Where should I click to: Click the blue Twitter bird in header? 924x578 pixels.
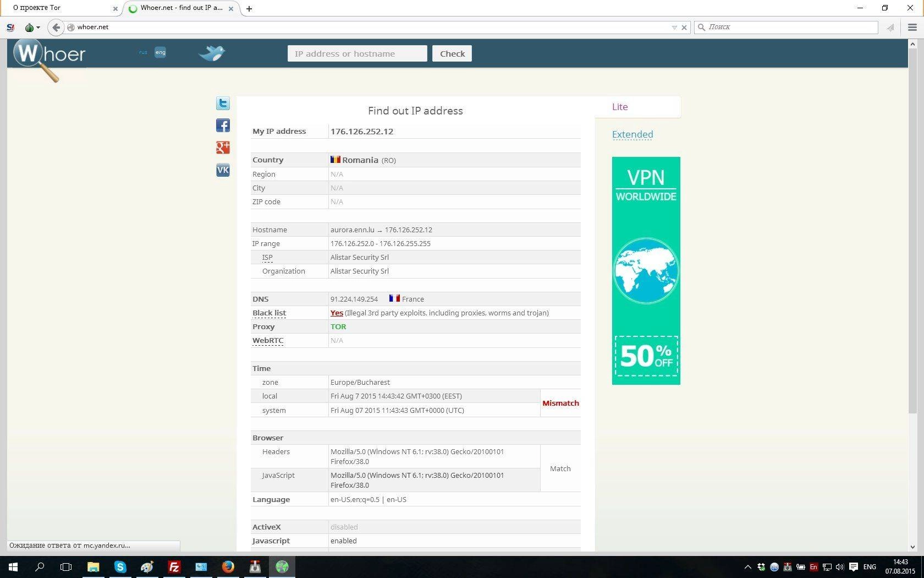[x=212, y=53]
